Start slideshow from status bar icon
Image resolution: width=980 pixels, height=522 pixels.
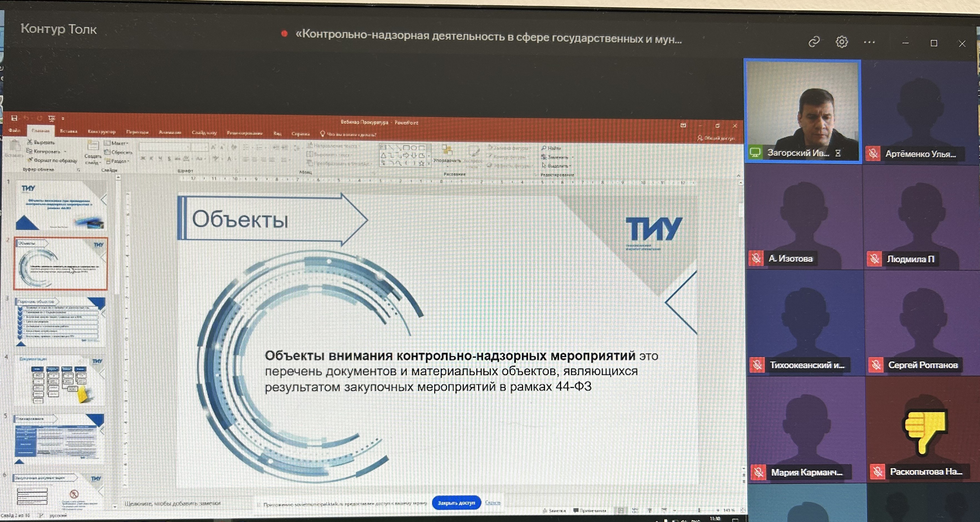[x=664, y=510]
